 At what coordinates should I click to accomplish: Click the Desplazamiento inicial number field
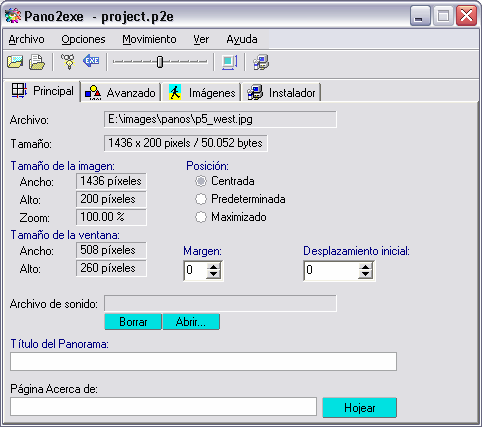click(x=332, y=270)
